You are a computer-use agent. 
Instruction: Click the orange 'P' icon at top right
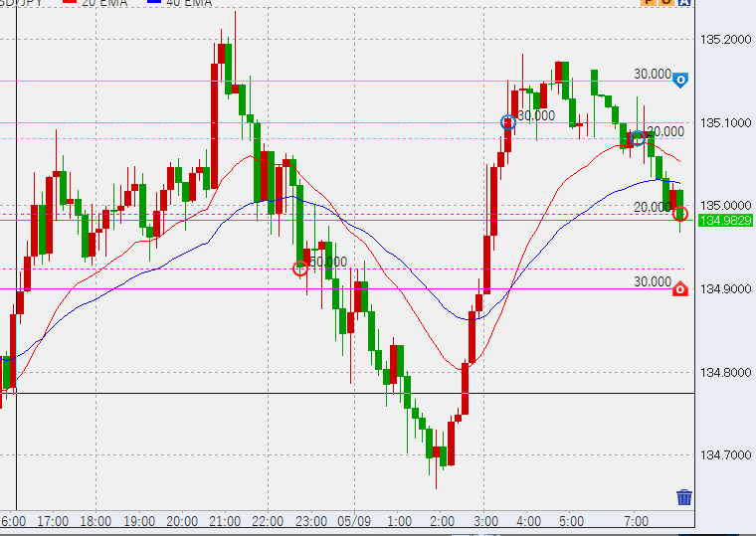pyautogui.click(x=648, y=3)
